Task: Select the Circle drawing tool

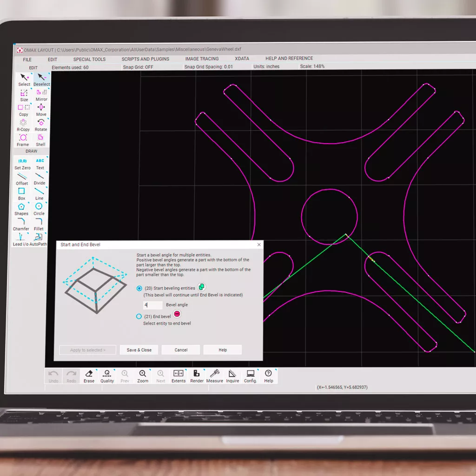Action: tap(39, 208)
